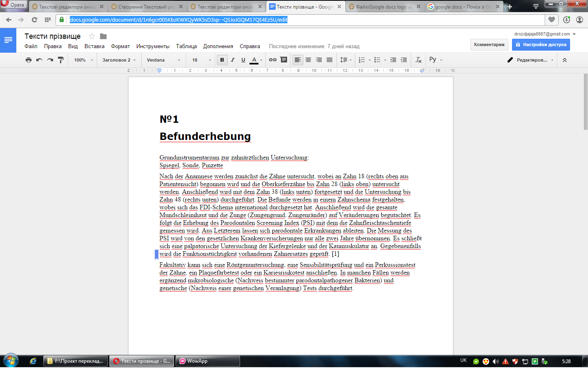
Task: Open the line spacing dropdown
Action: tap(346, 60)
